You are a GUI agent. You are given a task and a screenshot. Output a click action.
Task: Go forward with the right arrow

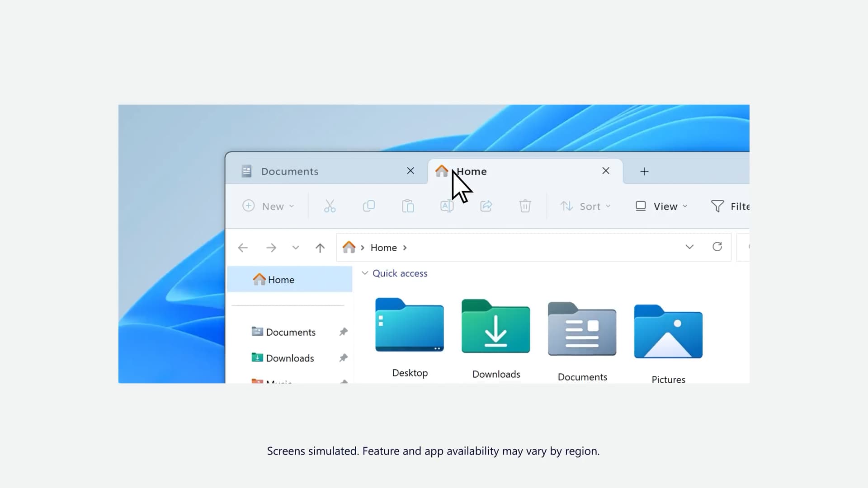[271, 248]
